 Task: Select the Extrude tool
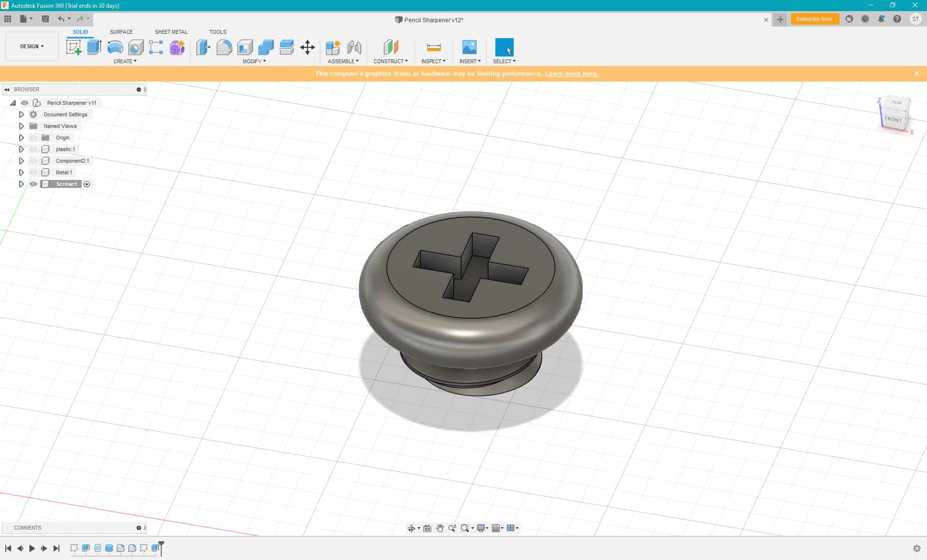click(94, 47)
